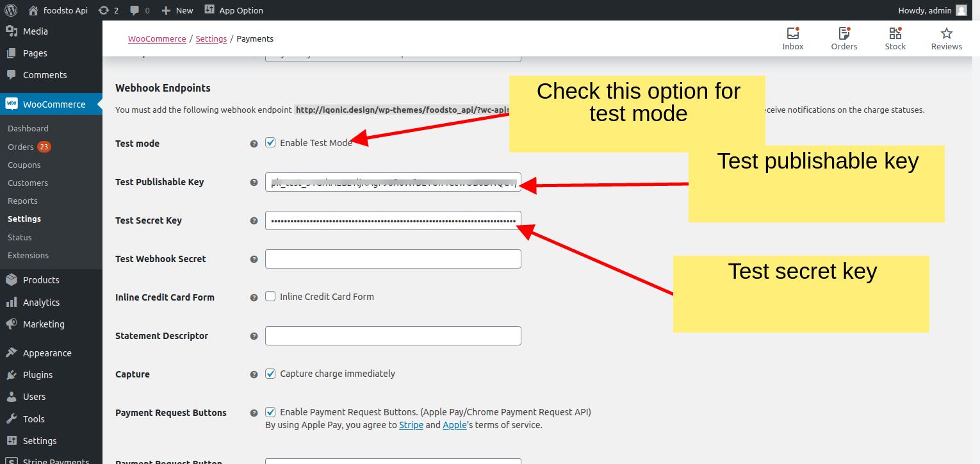The height and width of the screenshot is (464, 980).
Task: Open App Option icon in admin bar
Action: point(209,10)
